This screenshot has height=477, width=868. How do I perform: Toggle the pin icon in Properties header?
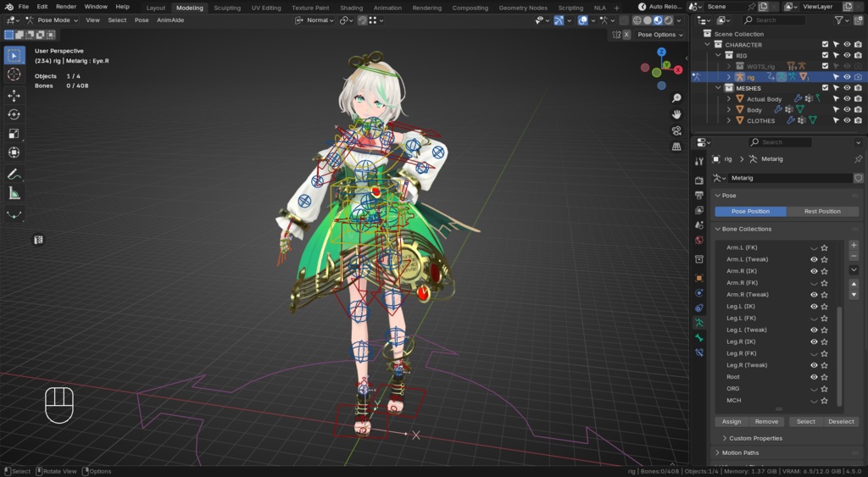858,158
